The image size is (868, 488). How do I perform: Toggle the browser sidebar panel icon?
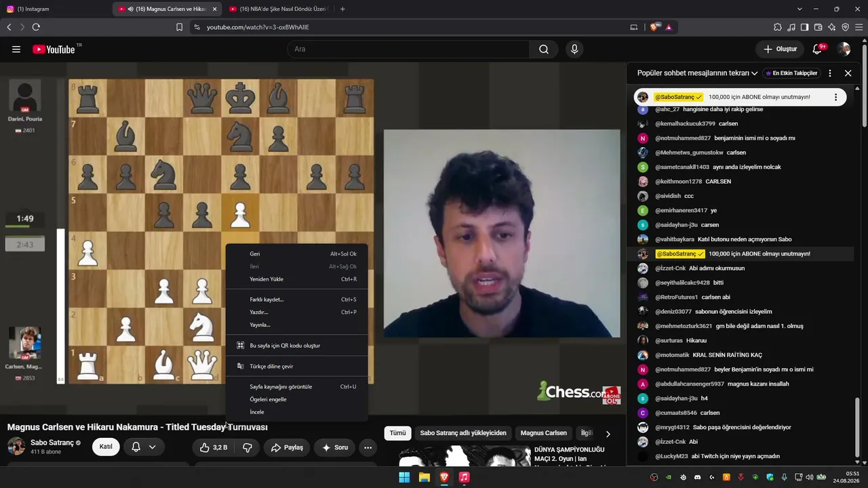tap(804, 27)
